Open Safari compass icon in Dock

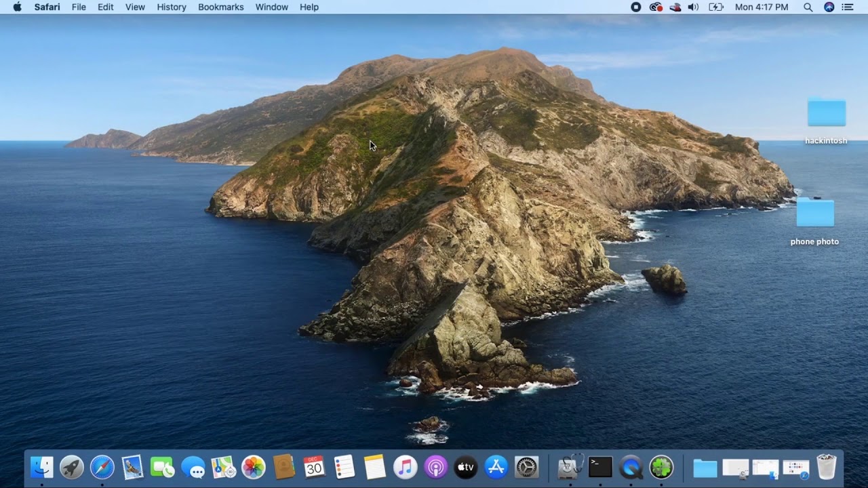point(102,467)
